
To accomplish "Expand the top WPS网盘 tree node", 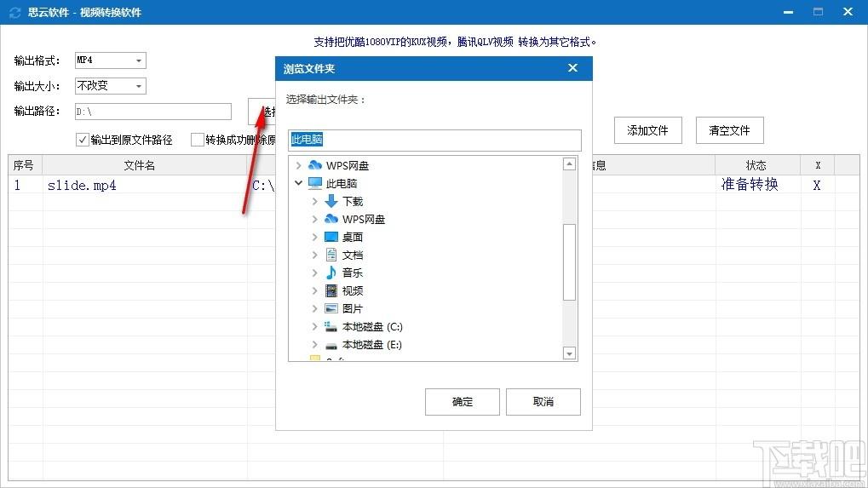I will tap(298, 165).
